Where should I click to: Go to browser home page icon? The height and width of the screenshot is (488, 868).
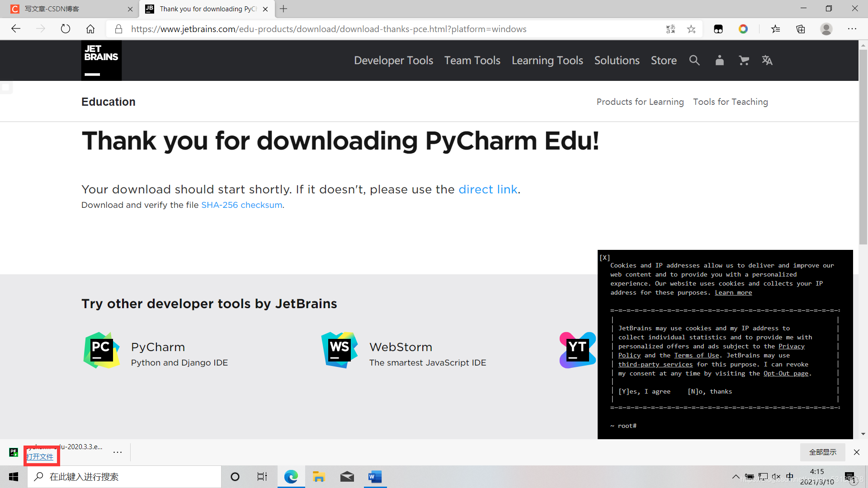tap(90, 29)
